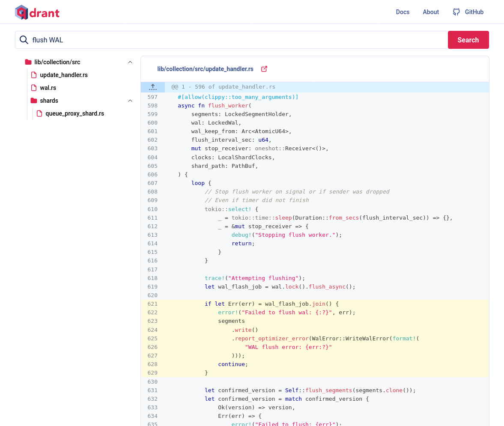Click the queue_proxy_shard.rs file icon
The height and width of the screenshot is (426, 504).
click(x=39, y=113)
